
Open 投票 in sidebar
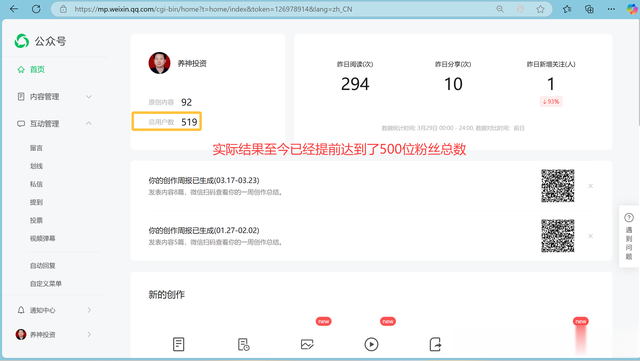36,220
